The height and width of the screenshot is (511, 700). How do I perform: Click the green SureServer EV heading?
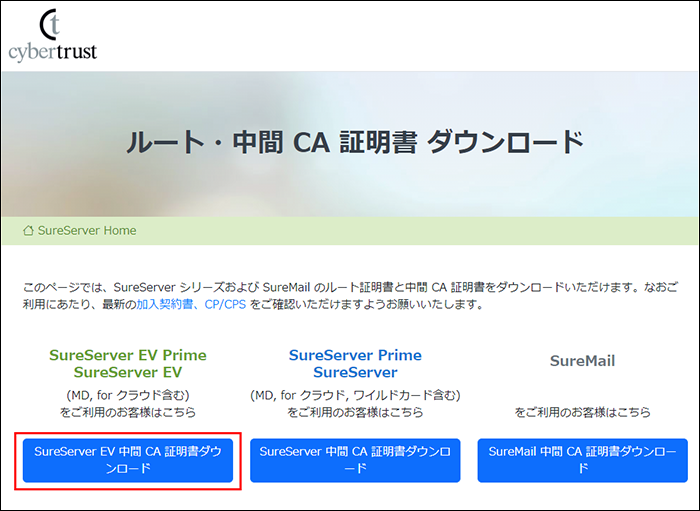(128, 372)
